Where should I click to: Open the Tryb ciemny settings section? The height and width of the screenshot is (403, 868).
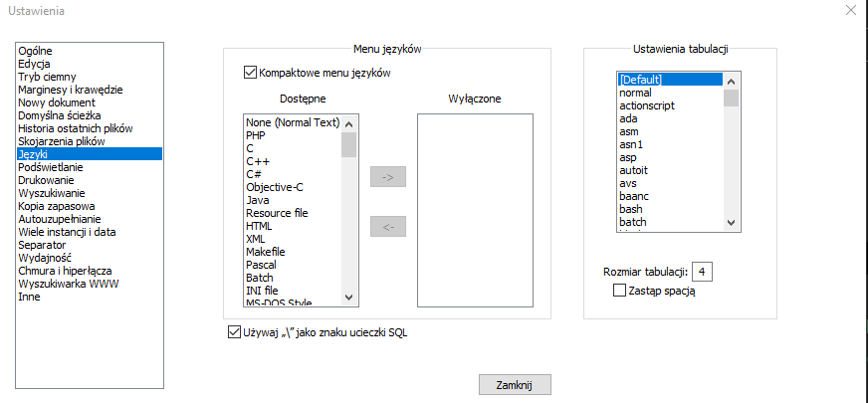coord(47,77)
